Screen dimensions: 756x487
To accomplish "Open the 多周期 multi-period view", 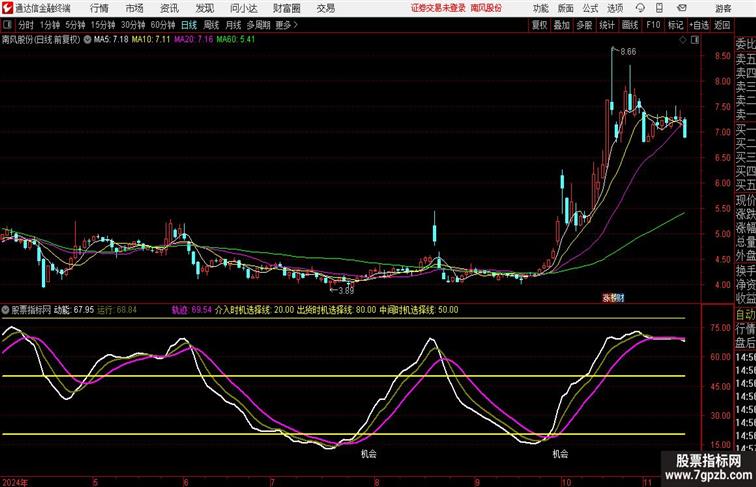I will click(x=258, y=25).
